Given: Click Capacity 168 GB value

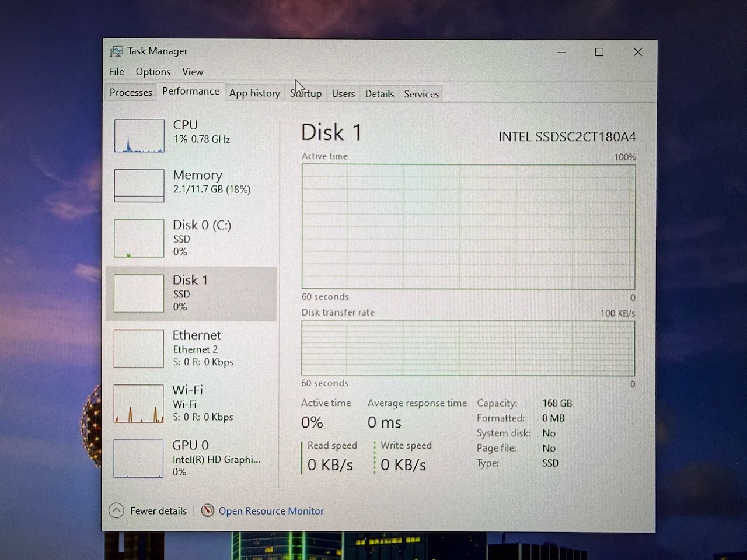Looking at the screenshot, I should point(557,403).
